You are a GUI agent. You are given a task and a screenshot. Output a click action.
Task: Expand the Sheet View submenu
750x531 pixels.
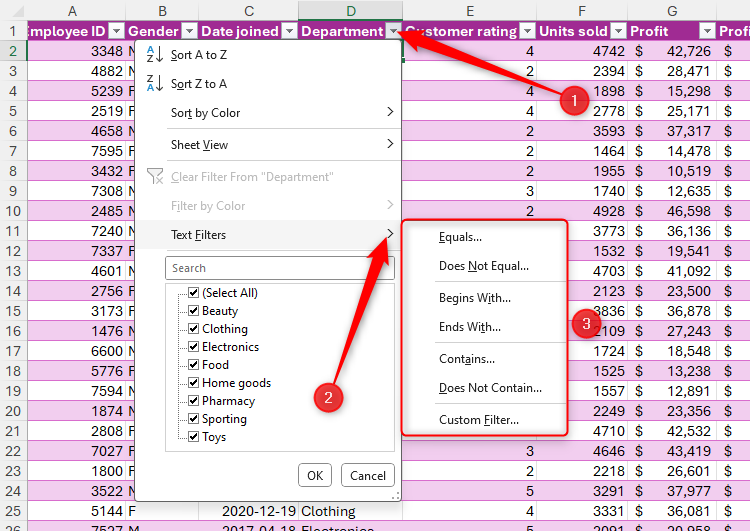tap(270, 145)
